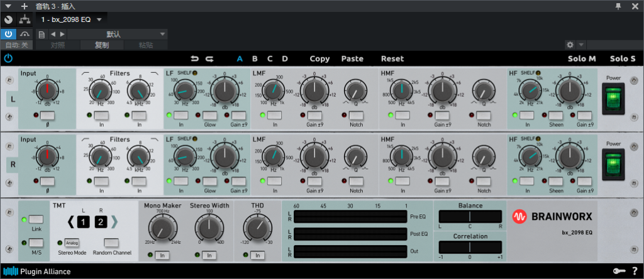The width and height of the screenshot is (644, 279).
Task: Click the key license icon
Action: tap(619, 271)
